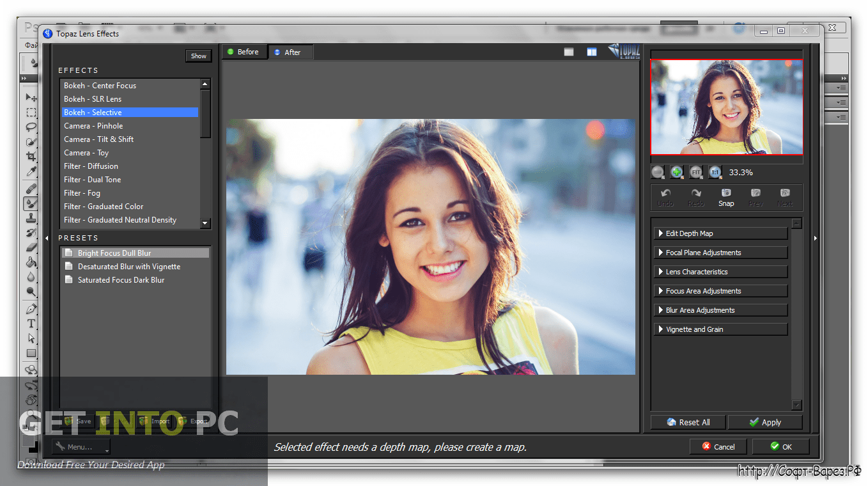Click the Reset All button
The height and width of the screenshot is (486, 868).
coord(688,422)
